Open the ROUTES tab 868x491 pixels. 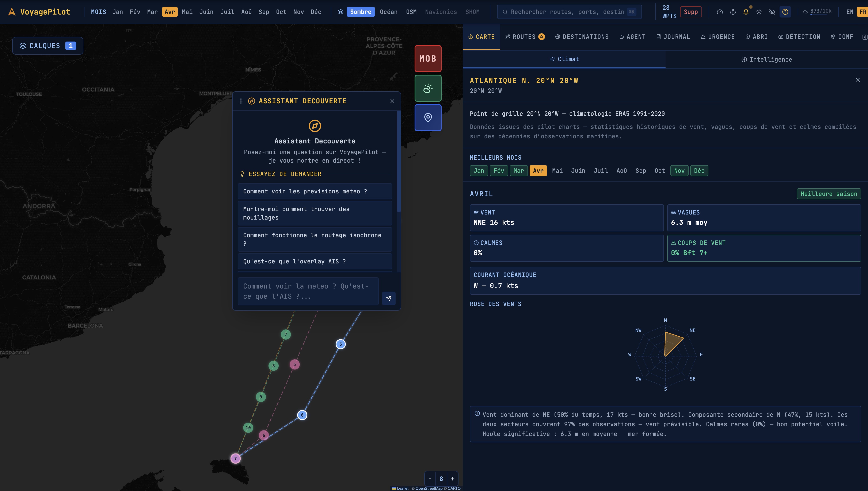525,37
